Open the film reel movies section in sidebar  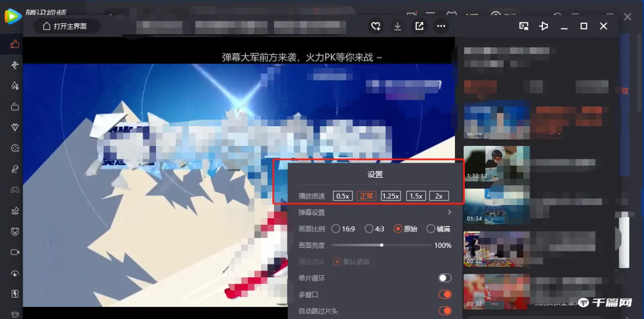click(x=15, y=148)
